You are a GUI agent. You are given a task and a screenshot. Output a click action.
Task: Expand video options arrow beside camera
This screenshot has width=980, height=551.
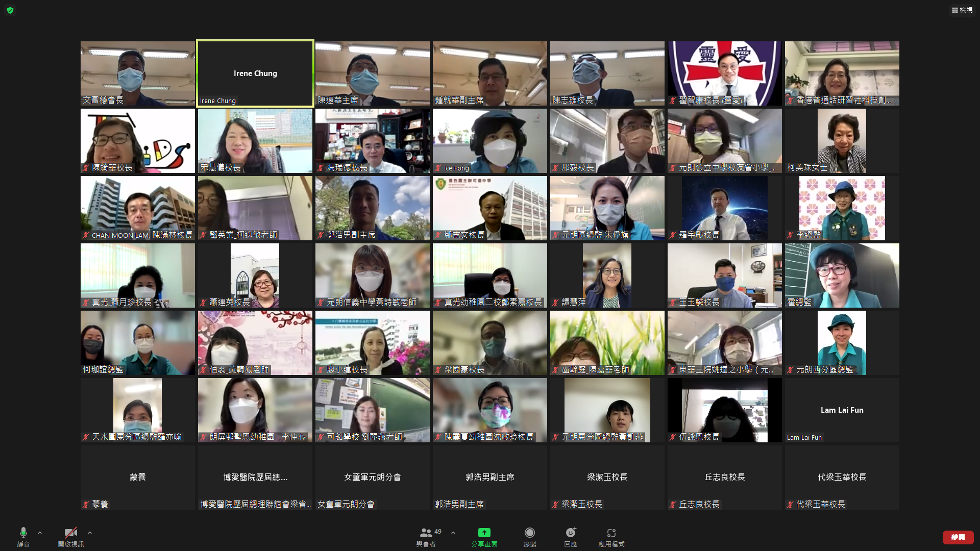point(90,533)
